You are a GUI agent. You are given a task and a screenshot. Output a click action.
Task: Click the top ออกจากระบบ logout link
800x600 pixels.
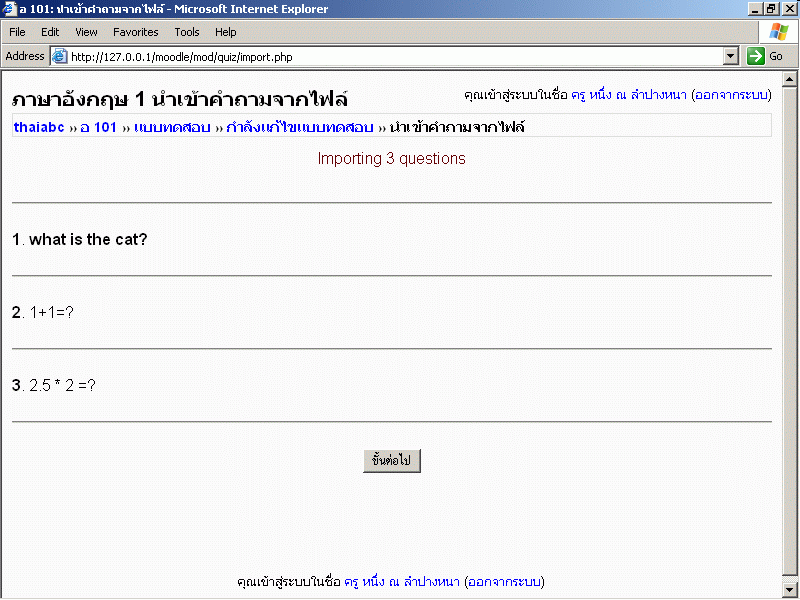730,95
